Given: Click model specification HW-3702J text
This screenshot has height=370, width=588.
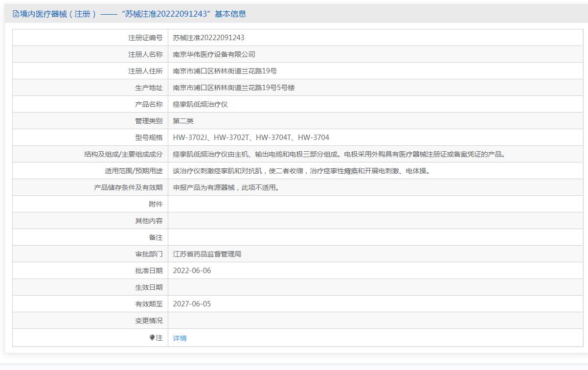Looking at the screenshot, I should pos(190,138).
